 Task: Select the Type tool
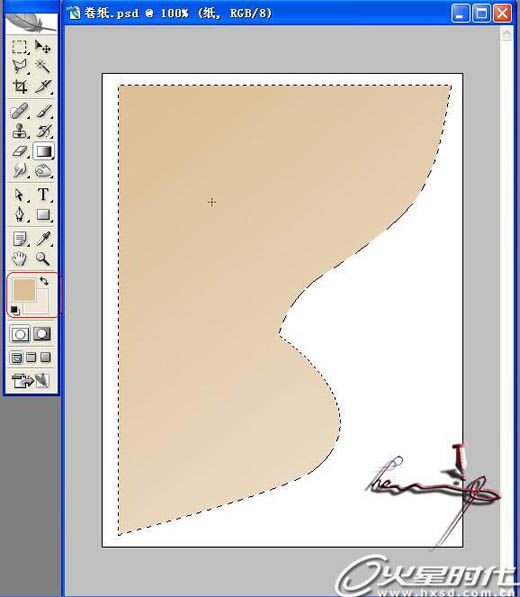(43, 195)
